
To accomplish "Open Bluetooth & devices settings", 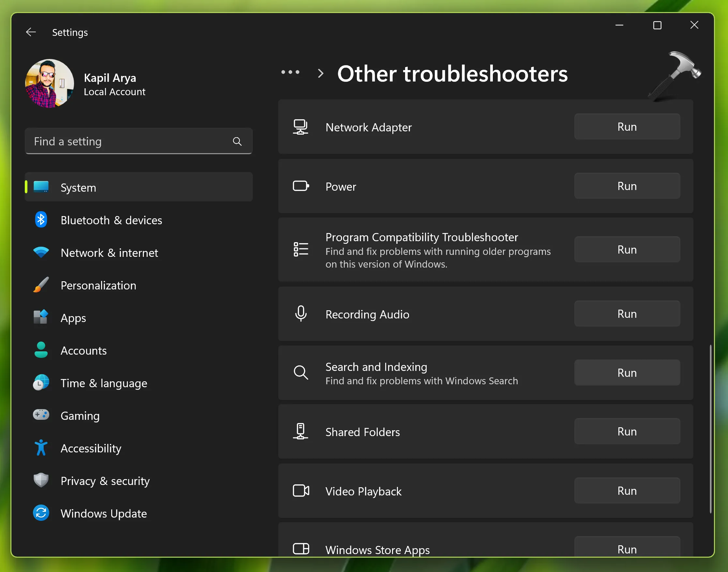I will coord(111,220).
